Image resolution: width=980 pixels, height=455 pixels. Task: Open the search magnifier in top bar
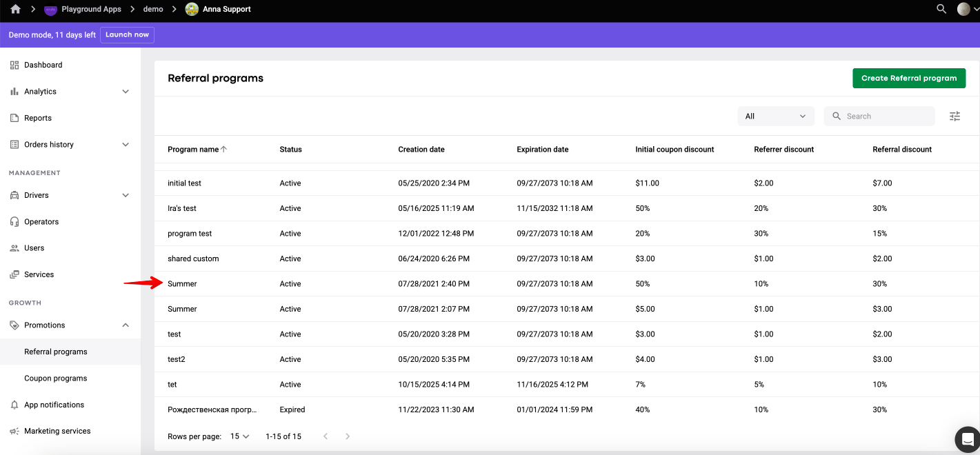(941, 9)
